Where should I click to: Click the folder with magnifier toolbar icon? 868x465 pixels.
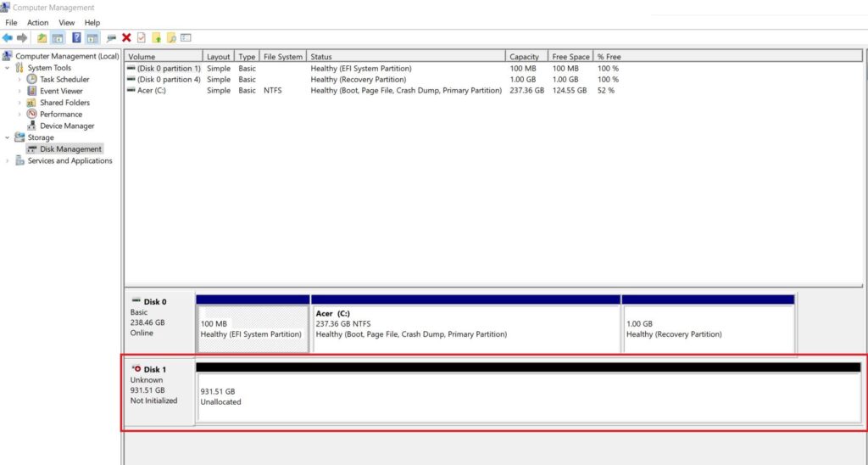click(x=171, y=37)
